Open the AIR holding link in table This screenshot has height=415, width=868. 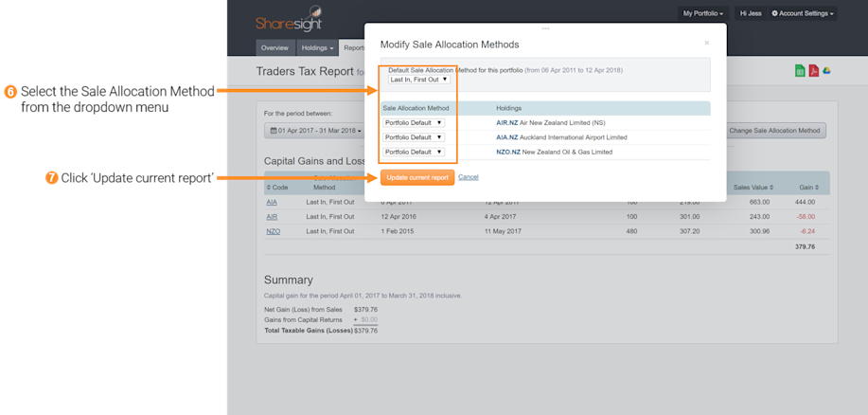pos(272,217)
